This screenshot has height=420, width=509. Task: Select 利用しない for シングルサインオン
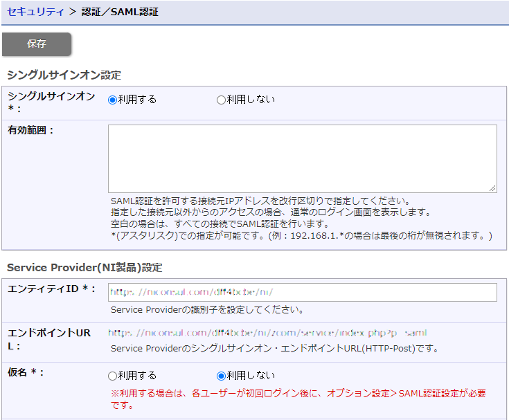pos(222,100)
